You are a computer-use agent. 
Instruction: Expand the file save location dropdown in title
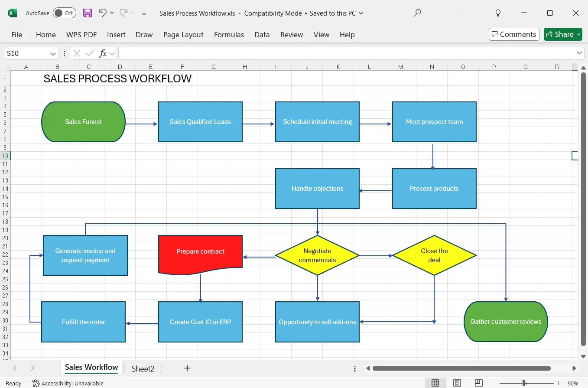[x=361, y=13]
